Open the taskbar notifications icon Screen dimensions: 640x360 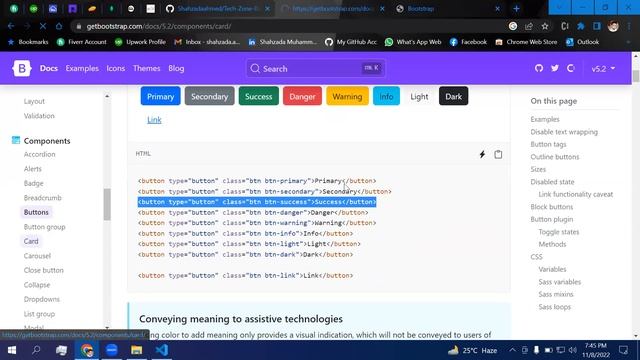pos(623,350)
